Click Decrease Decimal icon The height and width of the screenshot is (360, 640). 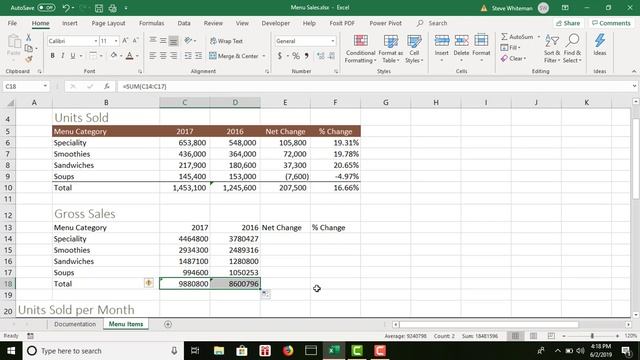pyautogui.click(x=331, y=56)
